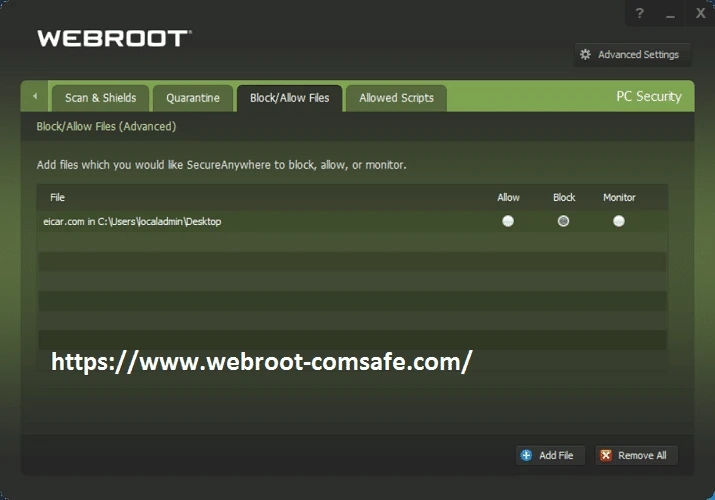This screenshot has width=715, height=500.
Task: Click the Allow column header
Action: 508,197
